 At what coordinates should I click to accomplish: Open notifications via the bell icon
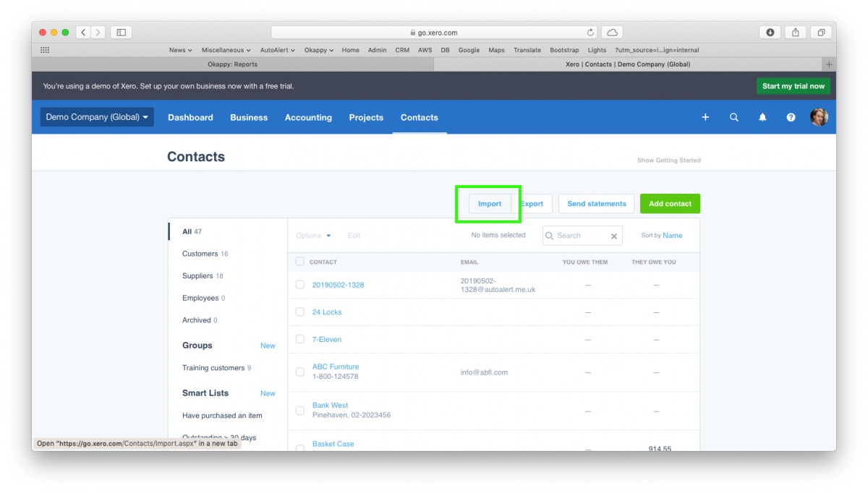tap(762, 116)
